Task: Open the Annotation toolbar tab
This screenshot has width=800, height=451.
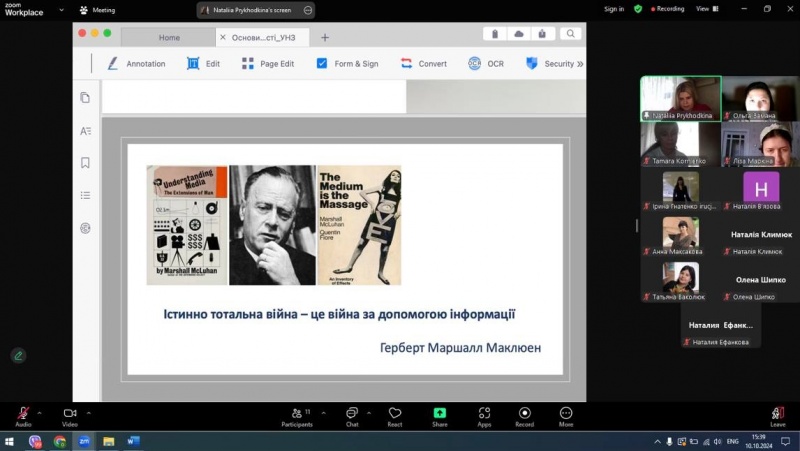Action: click(x=136, y=63)
